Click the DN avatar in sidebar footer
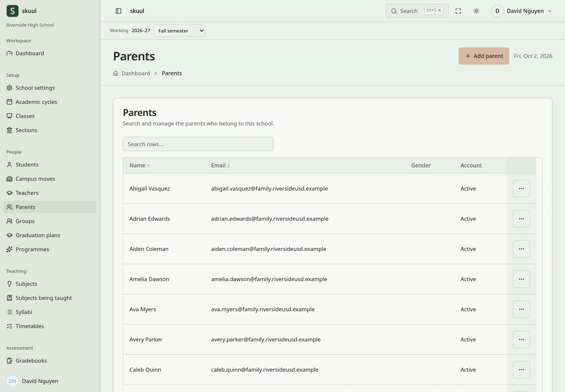The height and width of the screenshot is (392, 565). (x=12, y=381)
